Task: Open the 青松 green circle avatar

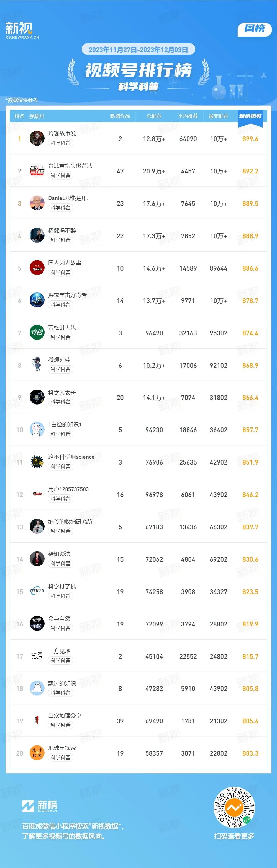Action: [x=37, y=333]
